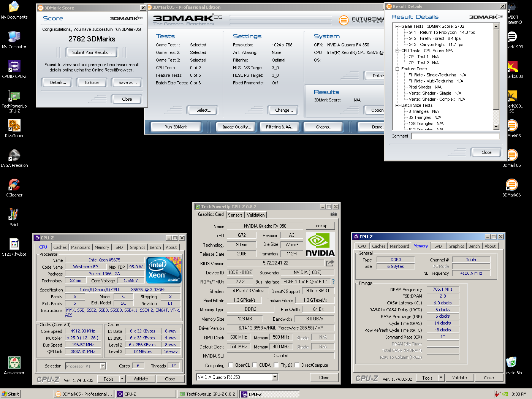Screen dimensions: 532x399
Task: Launch 3DMark06 desktop shortcut
Action: 511,188
